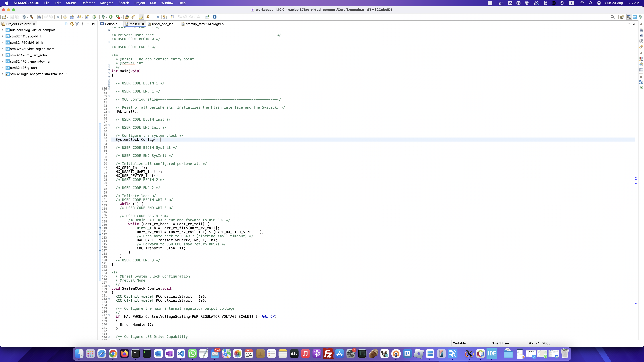644x362 pixels.
Task: Collapse fold marker next to line 128
Action: coord(109,286)
